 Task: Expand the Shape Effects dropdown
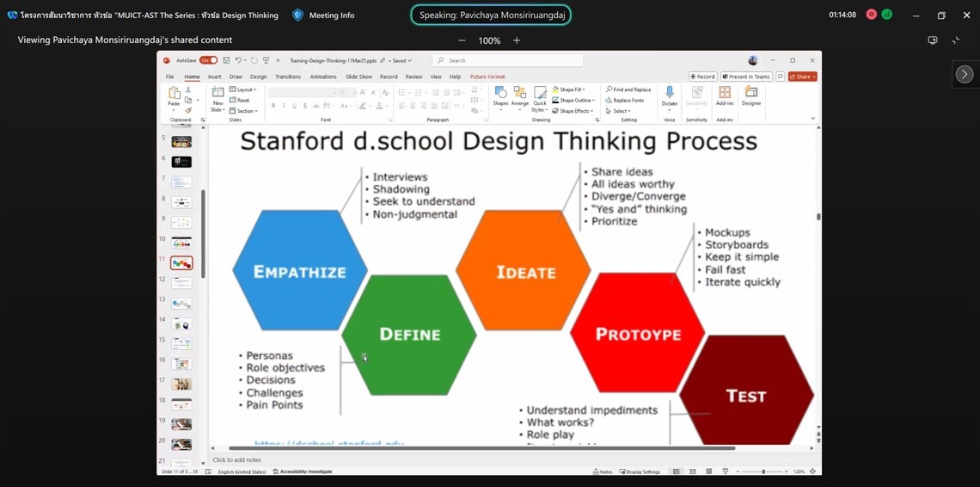(x=573, y=111)
